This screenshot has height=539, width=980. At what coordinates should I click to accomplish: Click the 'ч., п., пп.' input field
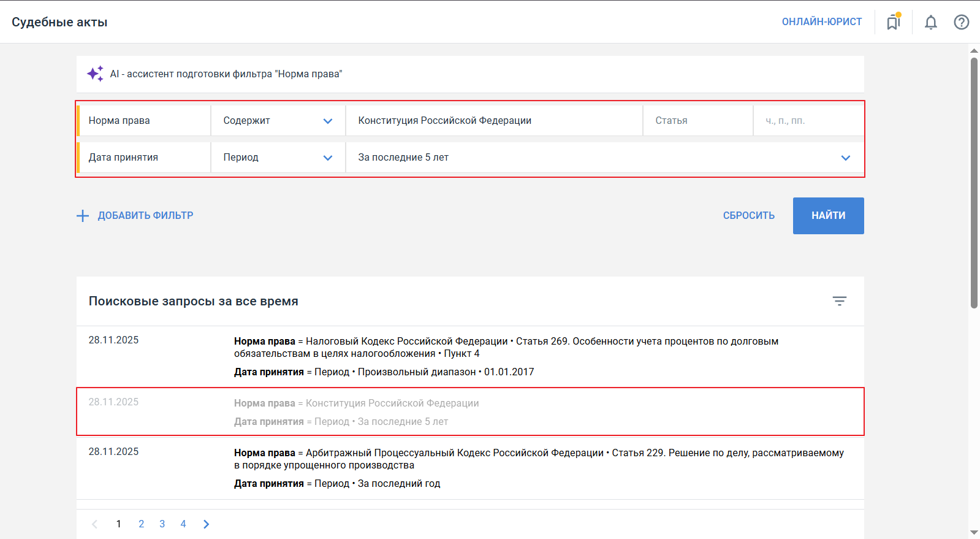807,121
